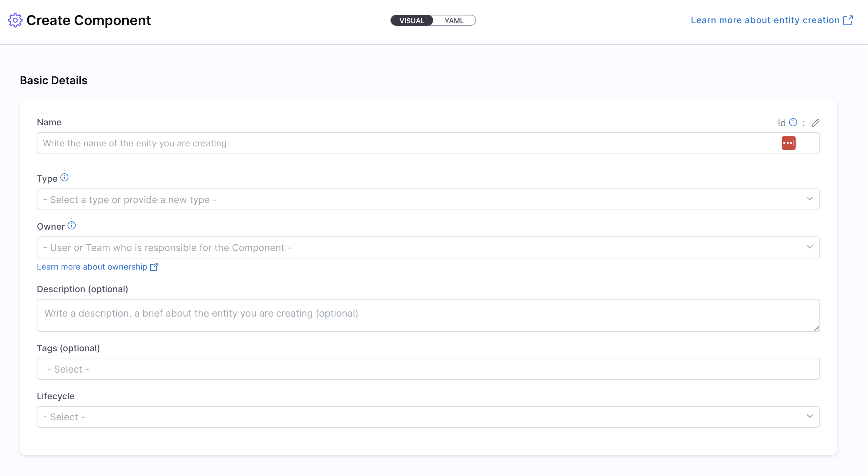The width and height of the screenshot is (868, 476).
Task: Click into the Description text area
Action: pos(428,315)
